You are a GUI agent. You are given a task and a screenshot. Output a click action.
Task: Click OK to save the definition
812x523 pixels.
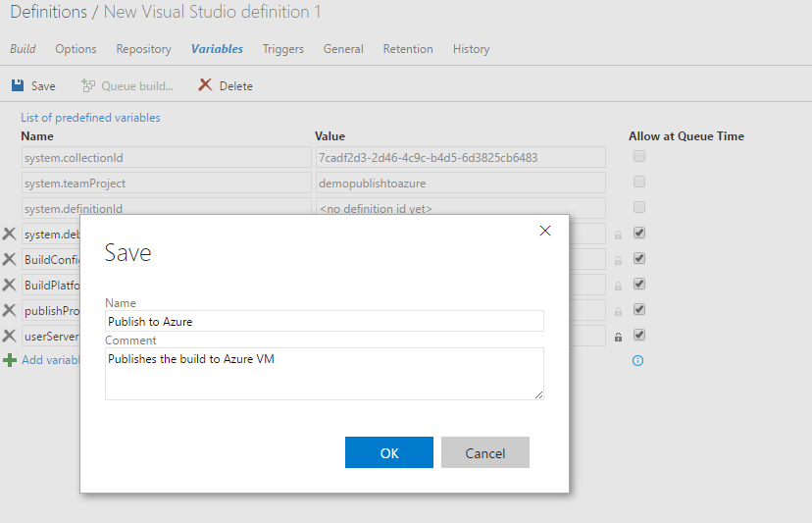388,452
